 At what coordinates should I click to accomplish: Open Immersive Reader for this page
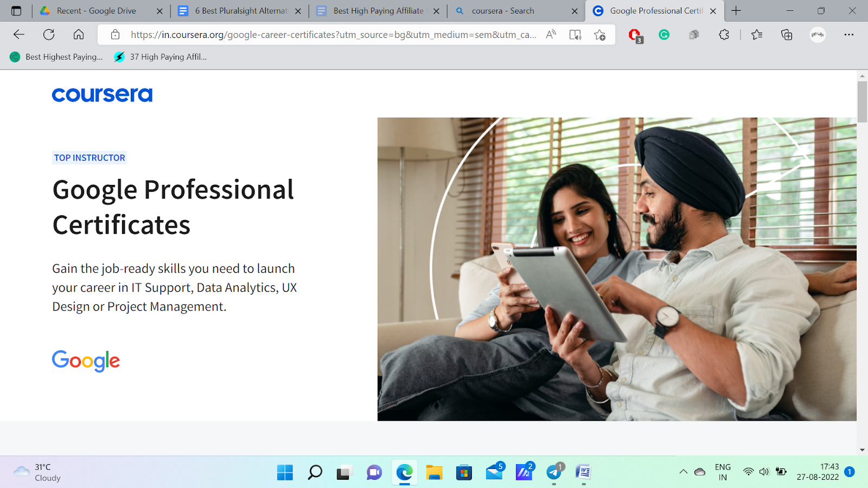point(575,35)
